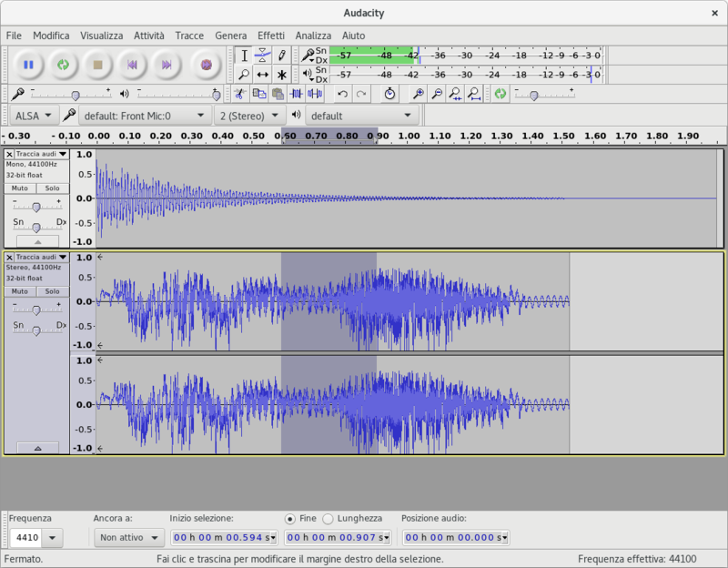Screen dimensions: 728x568
Task: Choose the Draw pencil tool
Action: coord(282,55)
